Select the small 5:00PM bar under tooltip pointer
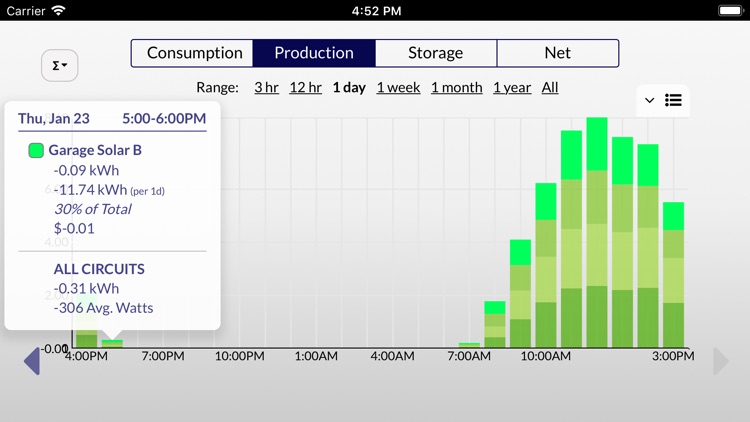This screenshot has height=422, width=750. click(112, 344)
